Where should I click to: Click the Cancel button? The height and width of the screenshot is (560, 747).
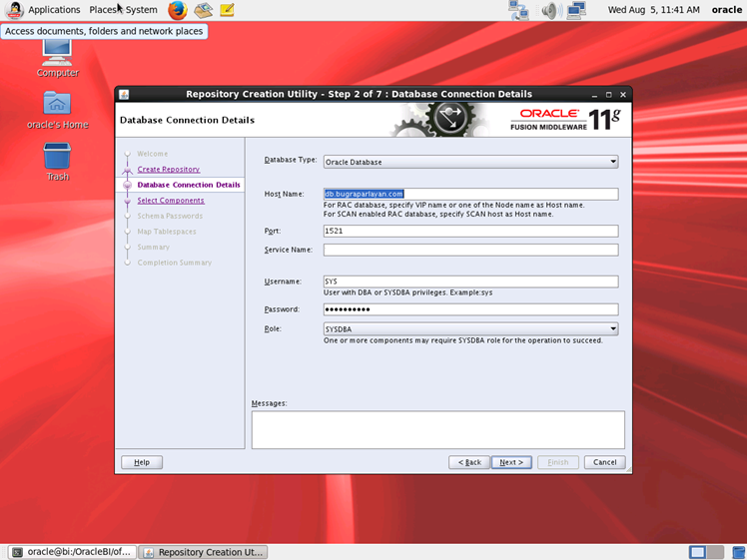604,462
